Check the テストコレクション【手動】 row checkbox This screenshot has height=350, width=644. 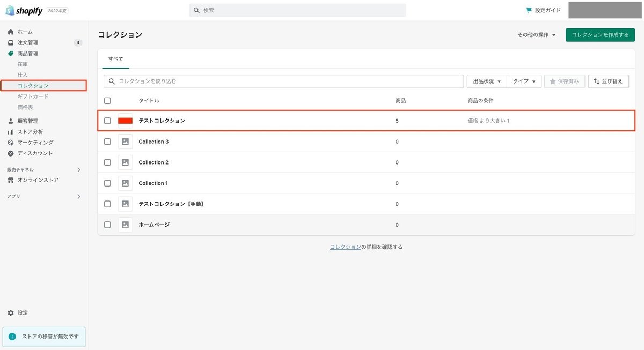pos(107,204)
